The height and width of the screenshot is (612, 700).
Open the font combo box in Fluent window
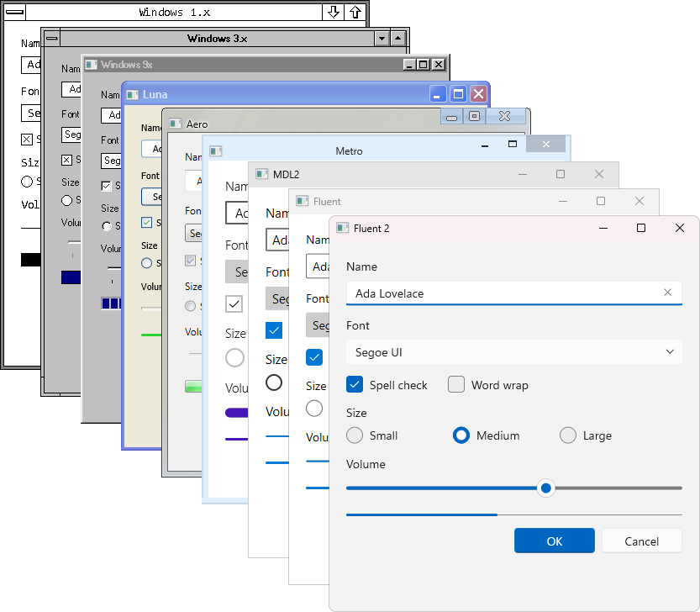318,325
